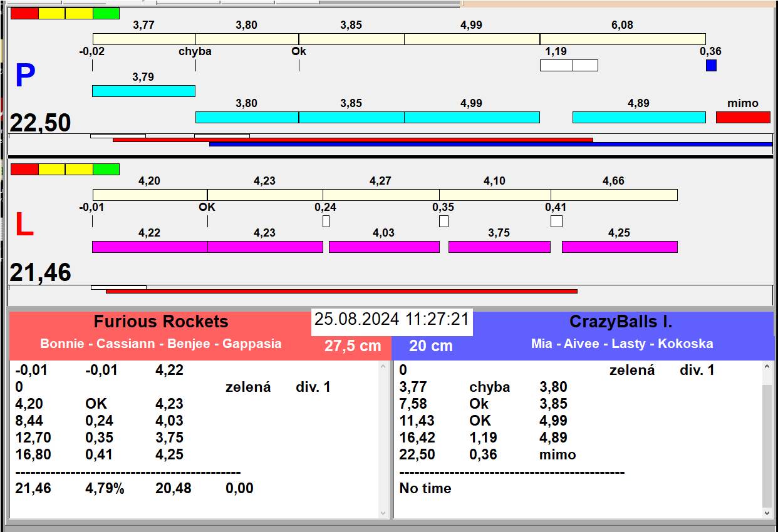Select the cyan 3,80 bar in lane P

(x=247, y=117)
